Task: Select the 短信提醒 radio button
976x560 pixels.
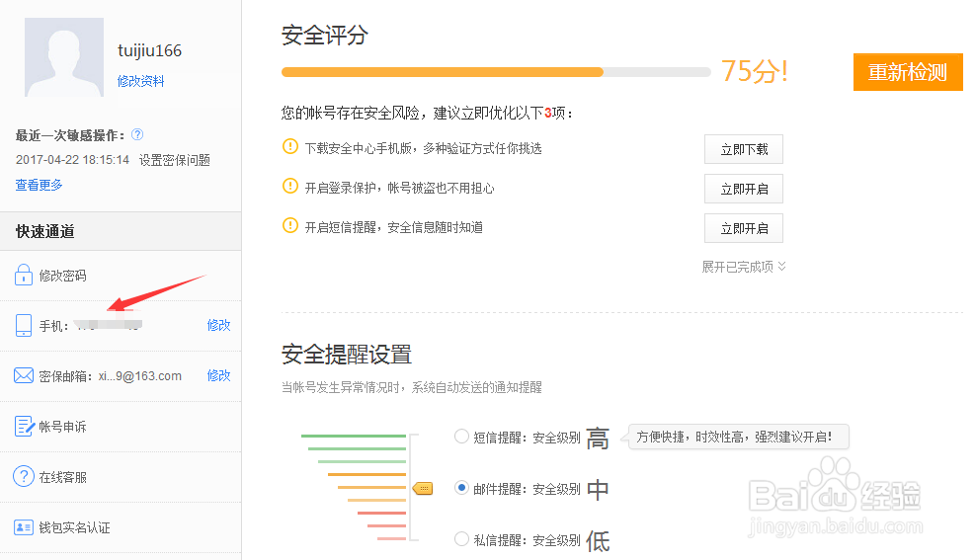Action: pos(461,437)
